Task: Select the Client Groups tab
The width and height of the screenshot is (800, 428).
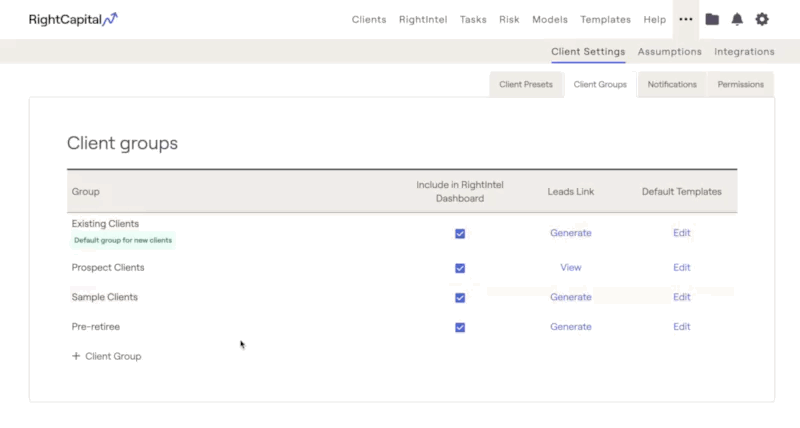Action: (600, 84)
